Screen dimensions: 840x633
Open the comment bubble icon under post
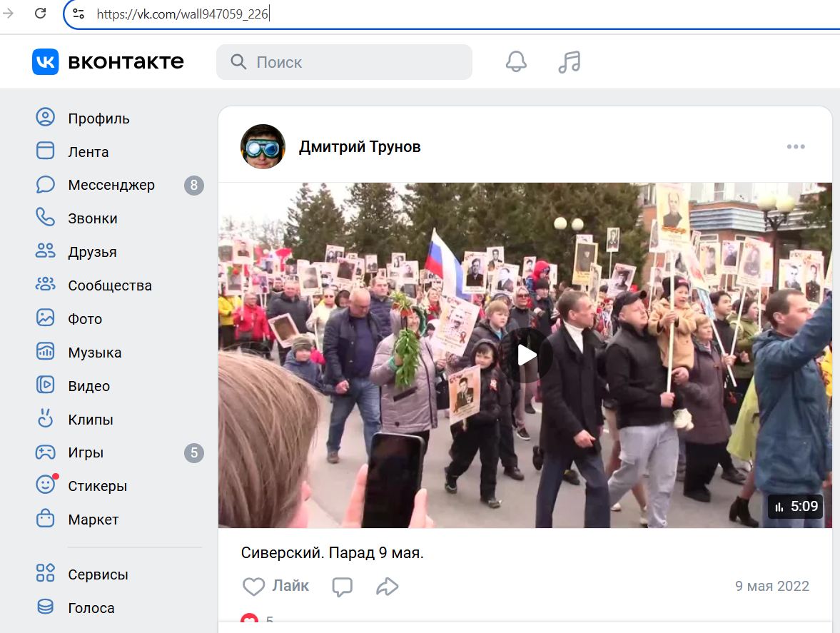[343, 587]
